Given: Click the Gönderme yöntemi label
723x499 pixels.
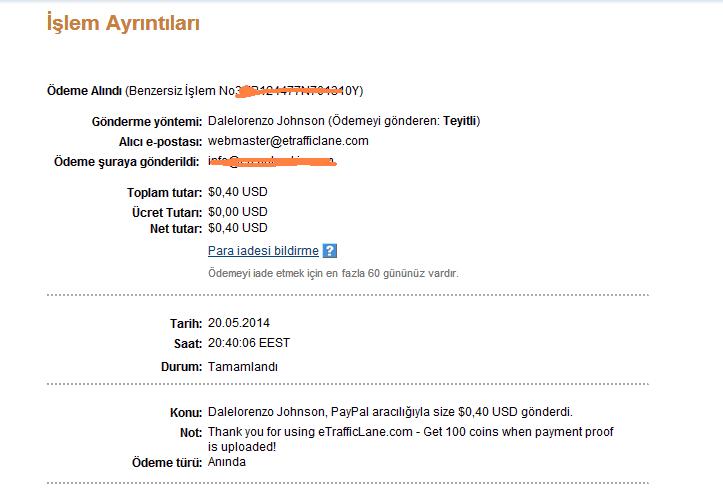Looking at the screenshot, I should click(147, 122).
